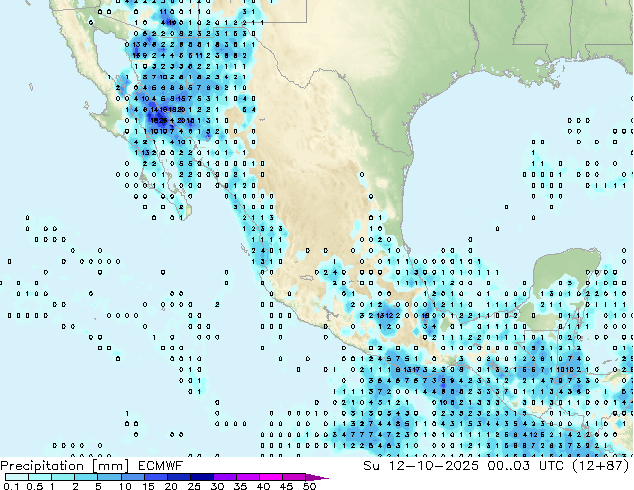
Task: Click the 1–2 mm legend color swatch
Action: pos(63,477)
